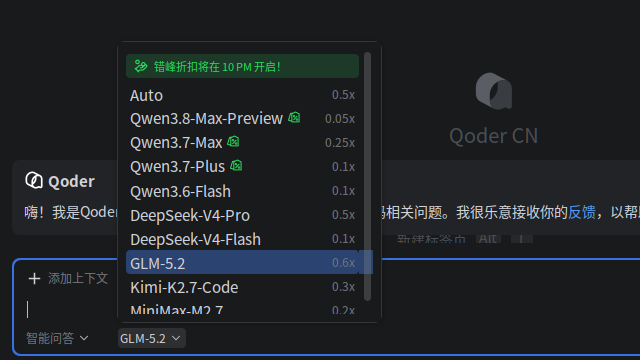Select the highlighted GLM-5.2 model entry
Screen dimensions: 640x360
242,262
